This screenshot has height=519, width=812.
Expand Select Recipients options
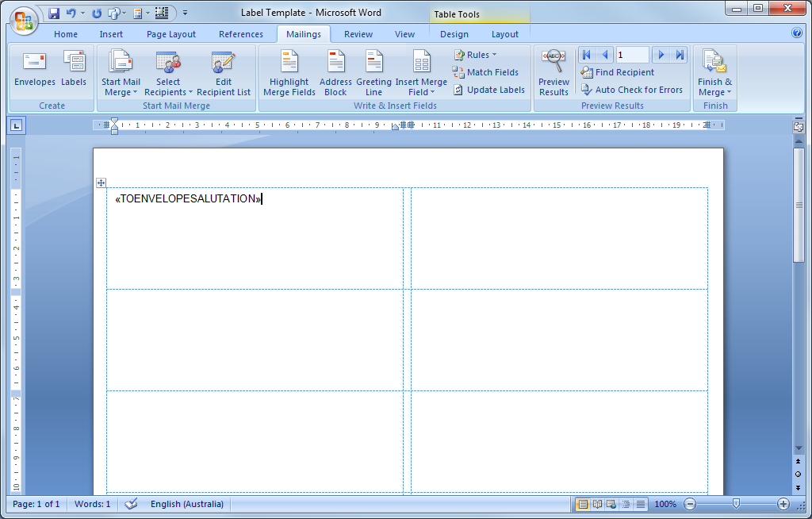point(168,72)
